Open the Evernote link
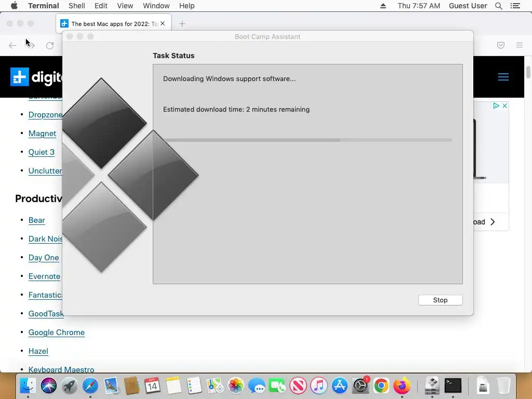The height and width of the screenshot is (399, 532). point(44,276)
